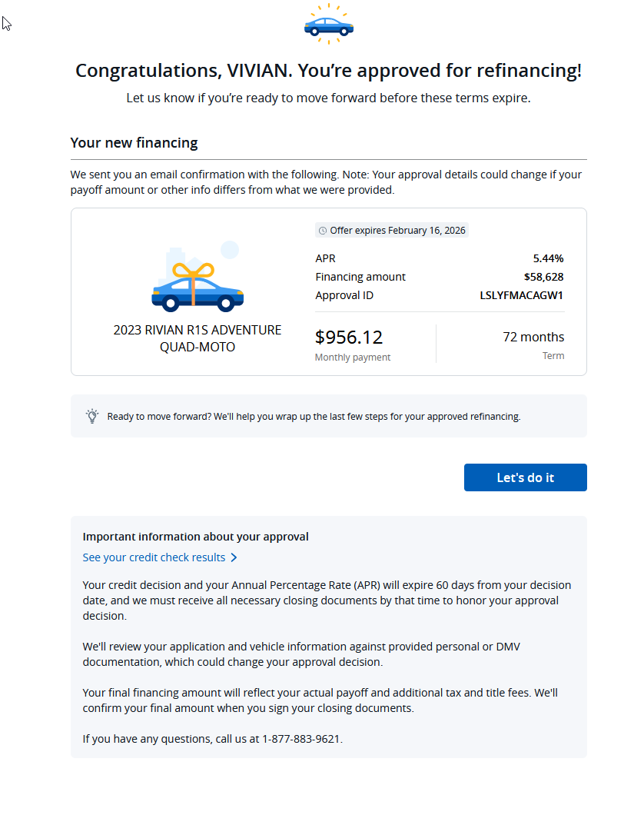
Task: Click the 5.44% APR value
Action: click(548, 258)
